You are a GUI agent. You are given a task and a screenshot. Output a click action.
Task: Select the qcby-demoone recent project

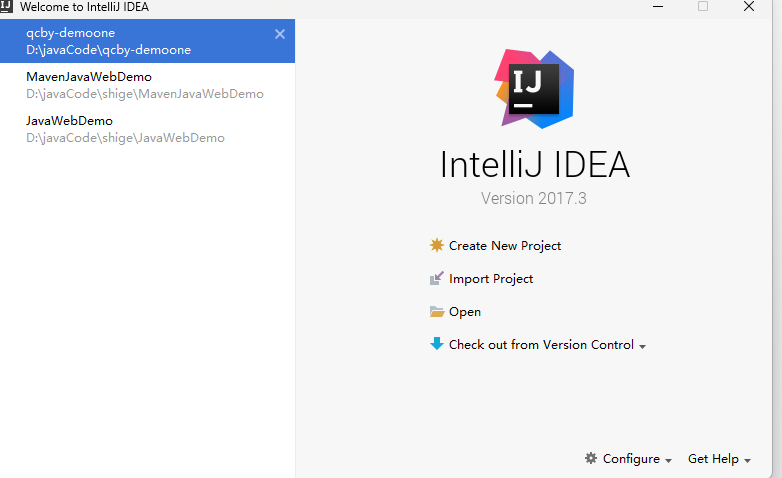coord(147,41)
